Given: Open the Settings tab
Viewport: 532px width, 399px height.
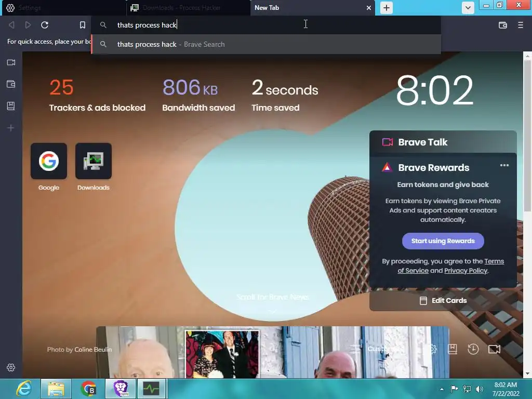Looking at the screenshot, I should click(x=63, y=8).
